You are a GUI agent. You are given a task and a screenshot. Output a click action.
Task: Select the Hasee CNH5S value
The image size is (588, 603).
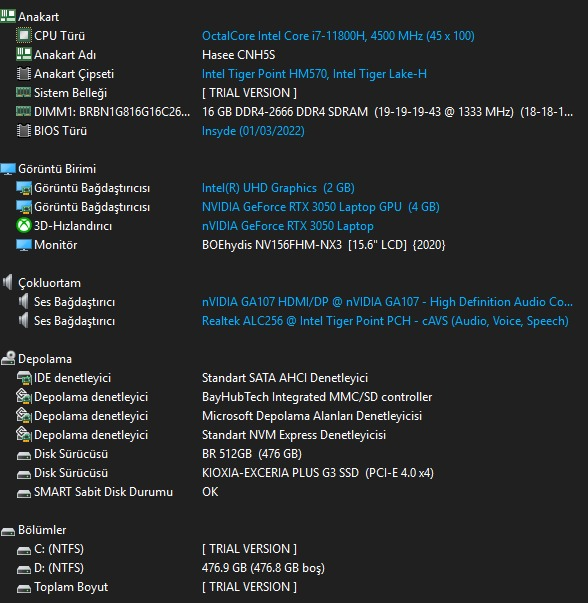pyautogui.click(x=238, y=55)
